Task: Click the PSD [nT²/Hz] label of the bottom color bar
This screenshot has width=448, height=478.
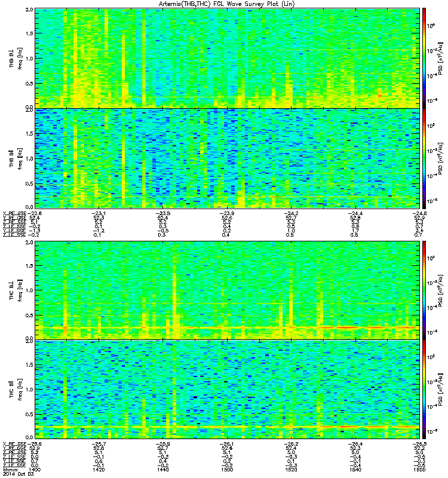Action: click(441, 390)
